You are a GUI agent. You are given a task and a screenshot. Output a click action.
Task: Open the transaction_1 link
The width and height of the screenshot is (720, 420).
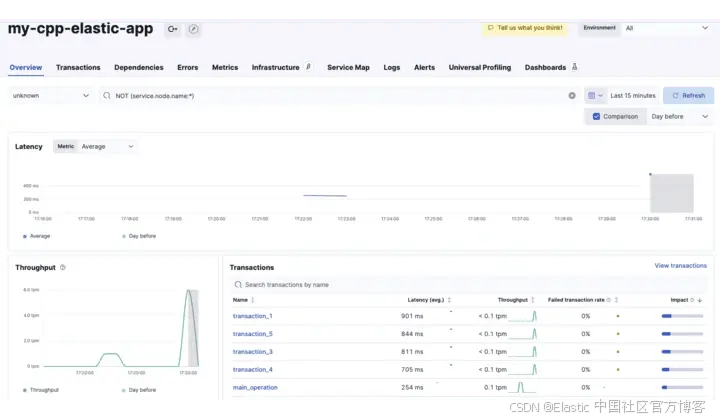(253, 316)
